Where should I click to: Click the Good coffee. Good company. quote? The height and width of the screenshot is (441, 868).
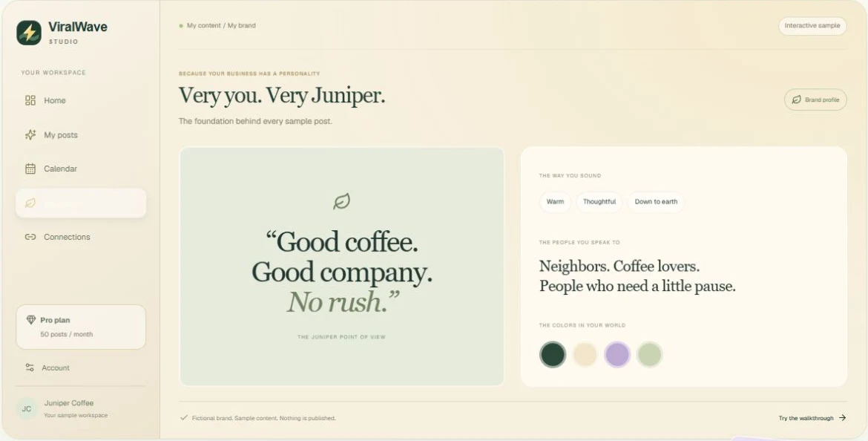(x=342, y=272)
